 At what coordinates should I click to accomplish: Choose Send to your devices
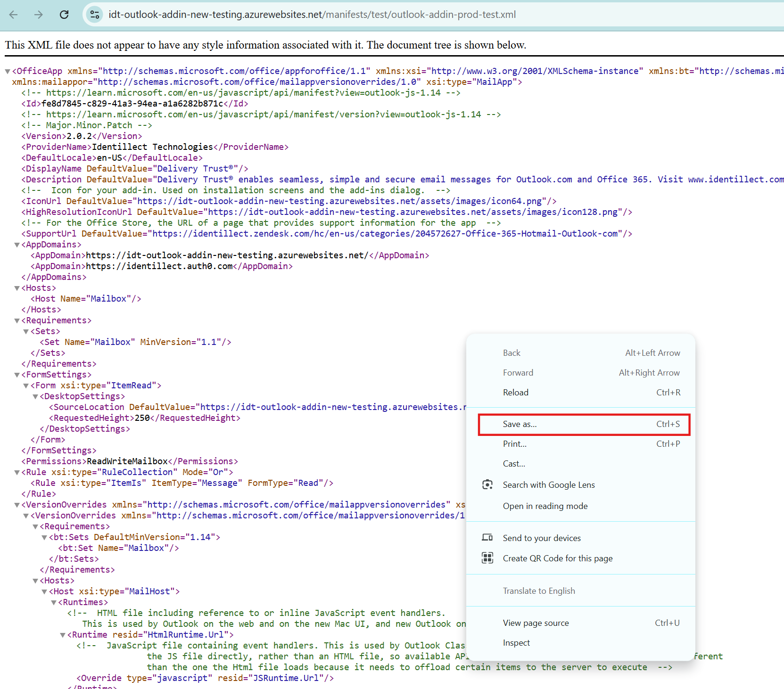[x=581, y=538]
